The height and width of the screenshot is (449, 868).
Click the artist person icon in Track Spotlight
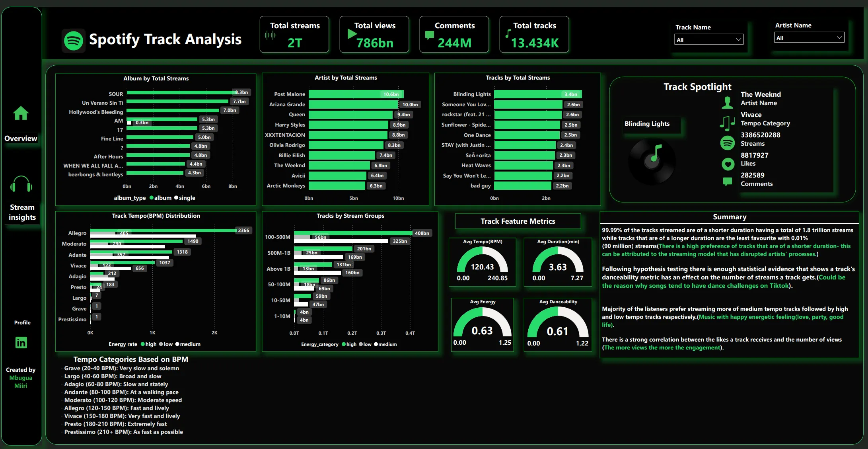click(727, 103)
